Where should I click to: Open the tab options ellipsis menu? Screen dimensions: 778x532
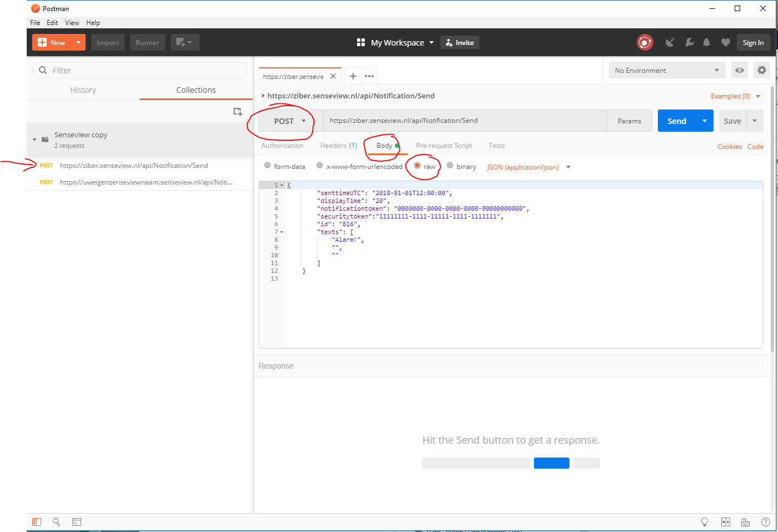pos(369,76)
